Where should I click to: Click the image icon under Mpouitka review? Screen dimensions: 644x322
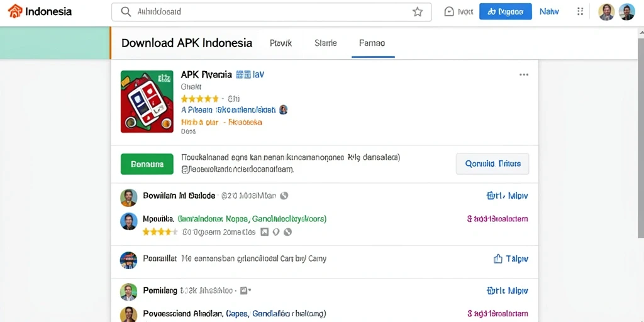[x=265, y=232]
